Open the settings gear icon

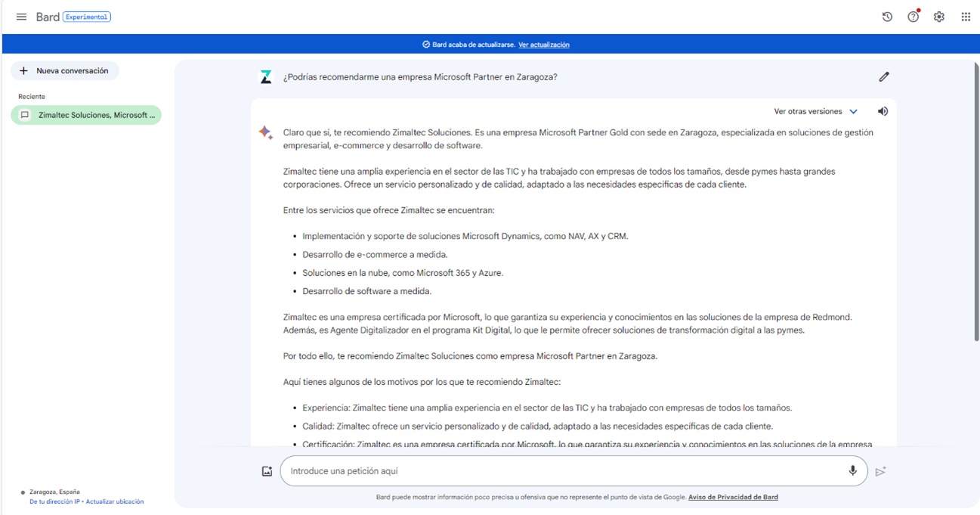pyautogui.click(x=938, y=17)
